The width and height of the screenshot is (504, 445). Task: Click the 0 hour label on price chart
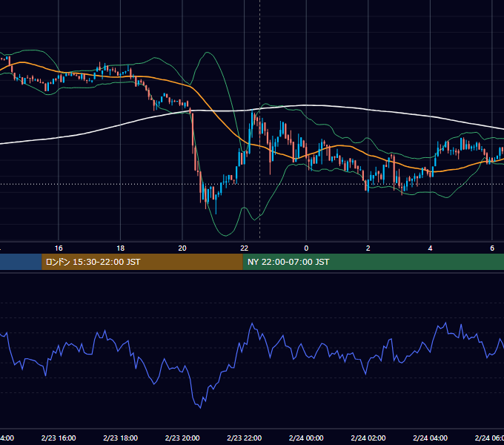[x=306, y=248]
